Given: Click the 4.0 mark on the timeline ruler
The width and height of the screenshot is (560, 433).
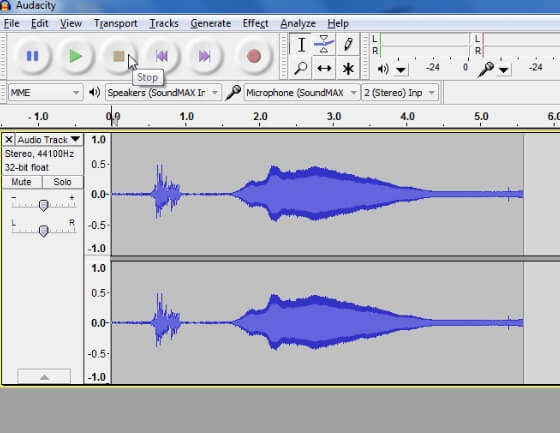Looking at the screenshot, I should pos(408,116).
